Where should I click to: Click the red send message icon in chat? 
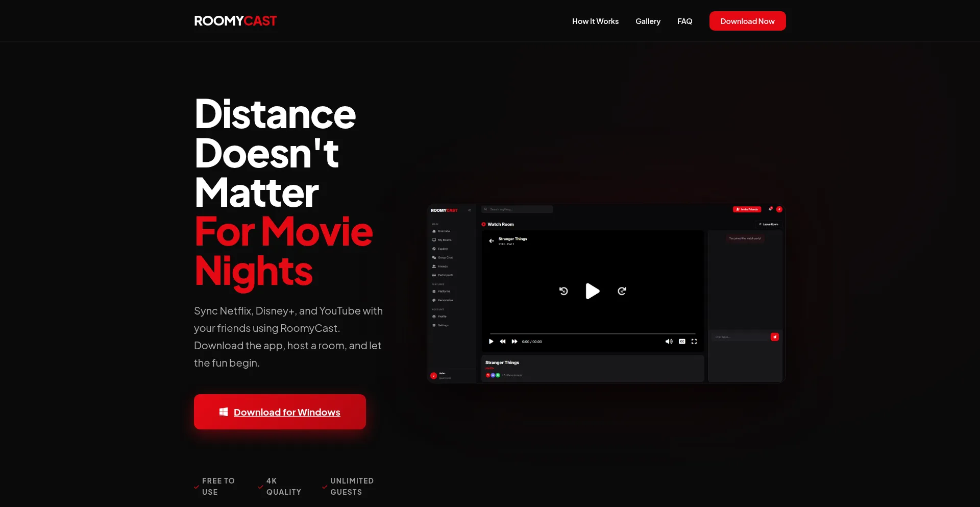[x=775, y=337]
